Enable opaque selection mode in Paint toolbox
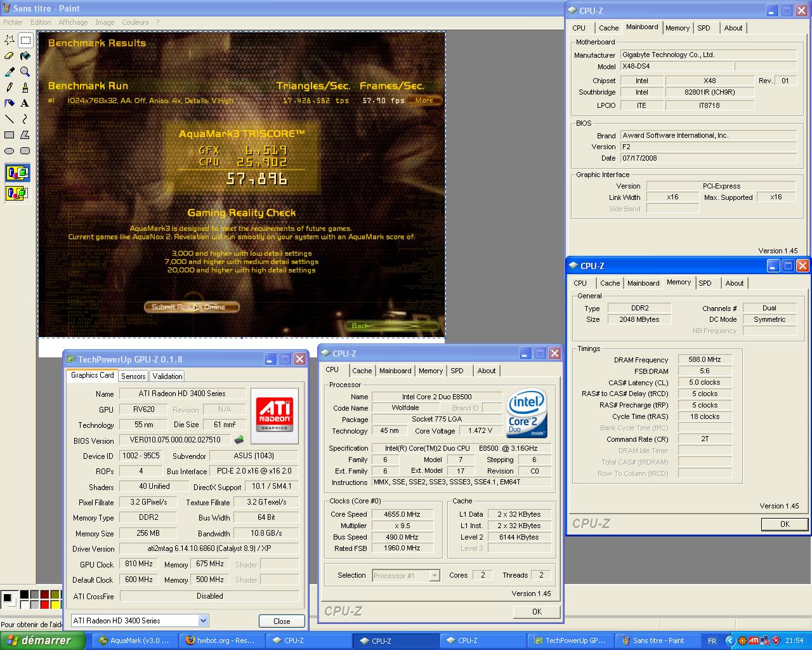 click(x=17, y=173)
